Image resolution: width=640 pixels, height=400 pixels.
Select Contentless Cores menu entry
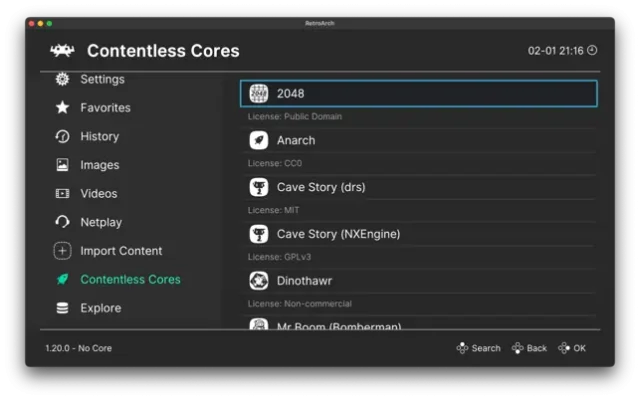[130, 280]
